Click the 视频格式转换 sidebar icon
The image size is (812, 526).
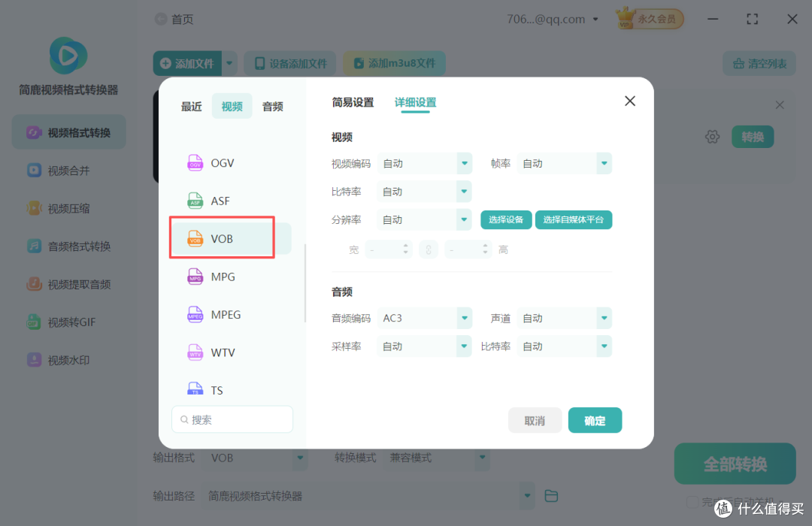click(34, 132)
